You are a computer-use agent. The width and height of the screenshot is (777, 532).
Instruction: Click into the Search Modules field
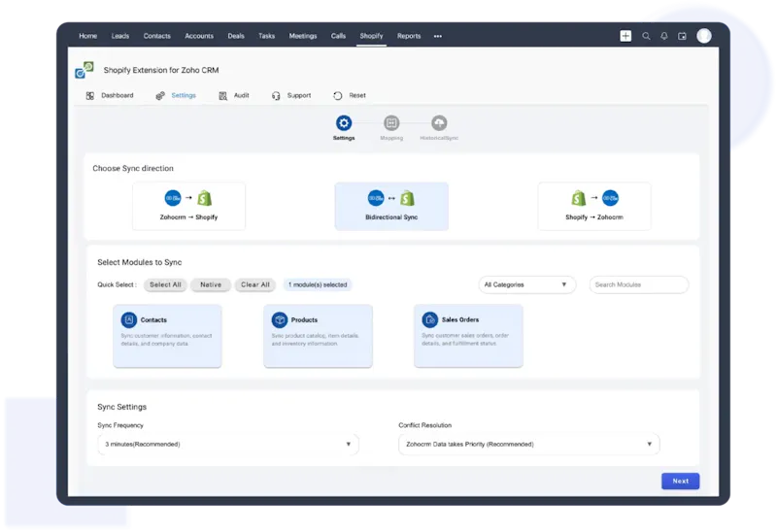click(639, 284)
